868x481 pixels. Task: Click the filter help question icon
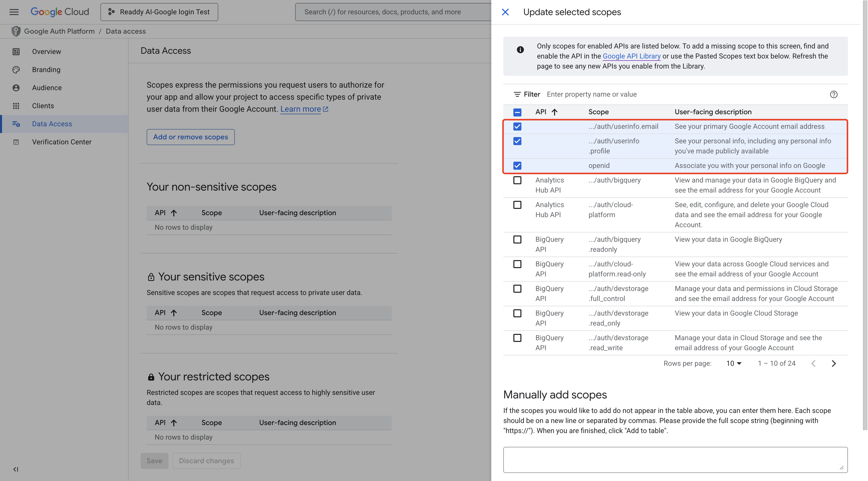(x=833, y=94)
